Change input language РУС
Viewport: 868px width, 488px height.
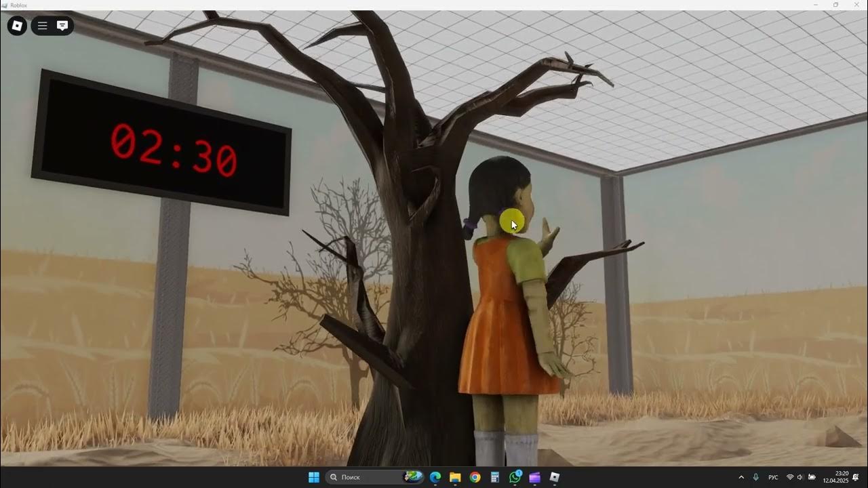click(773, 477)
